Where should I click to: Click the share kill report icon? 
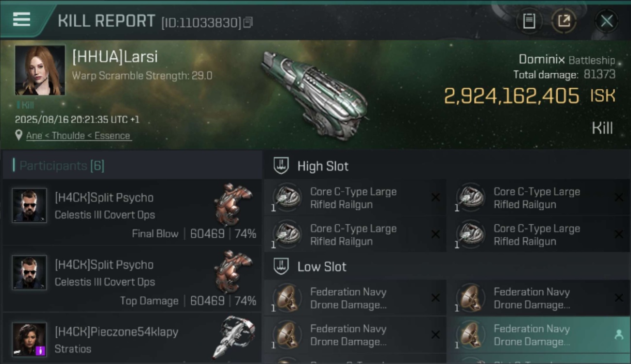pyautogui.click(x=564, y=21)
